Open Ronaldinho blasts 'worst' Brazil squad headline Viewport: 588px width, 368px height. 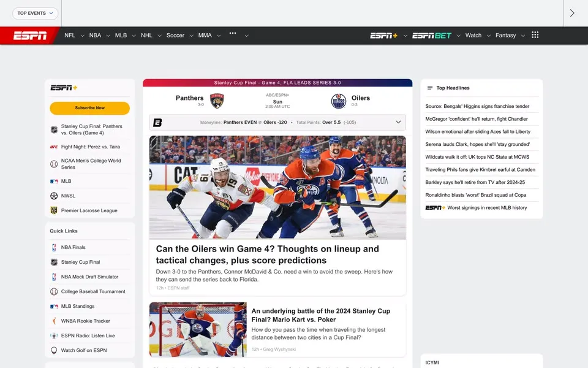(x=475, y=195)
